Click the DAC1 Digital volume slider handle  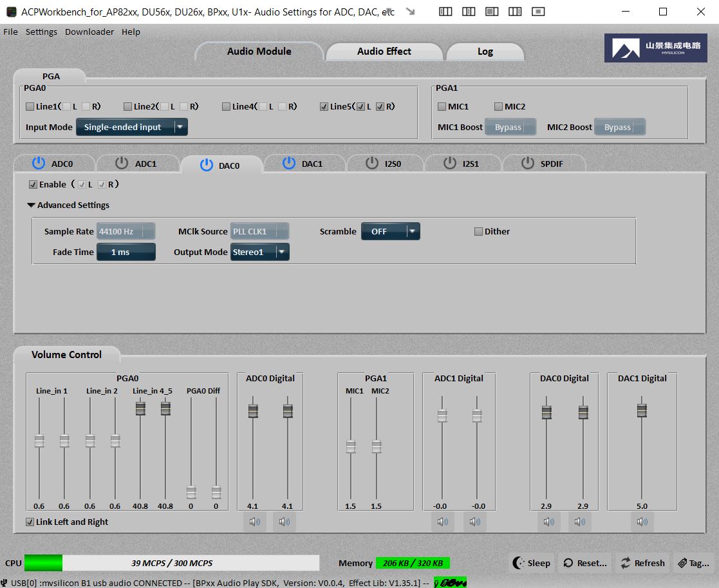click(x=642, y=410)
